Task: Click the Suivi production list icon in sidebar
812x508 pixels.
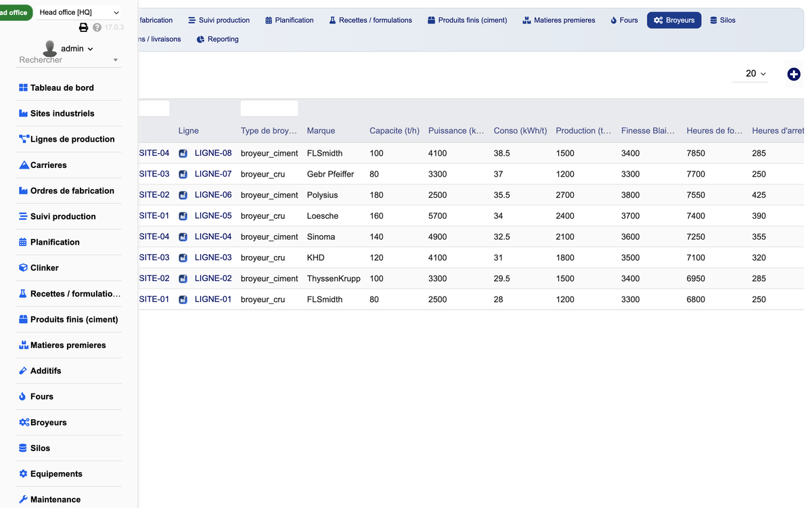Action: point(24,217)
